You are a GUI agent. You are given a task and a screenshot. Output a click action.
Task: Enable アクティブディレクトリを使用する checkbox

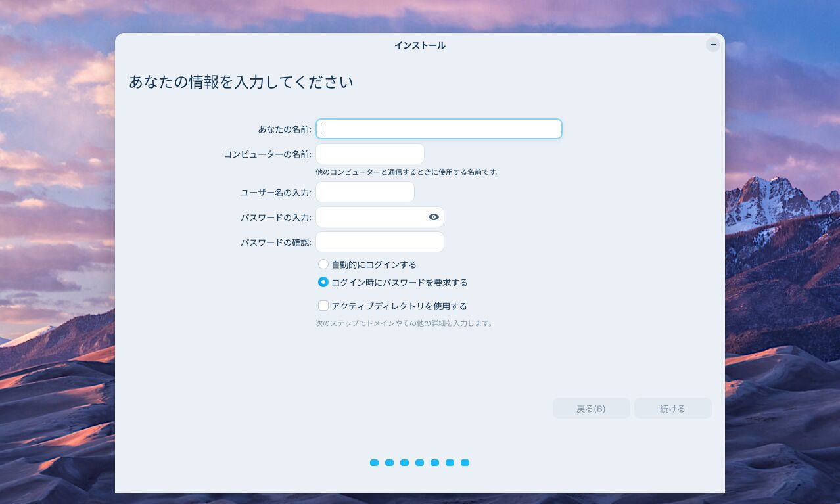coord(323,306)
